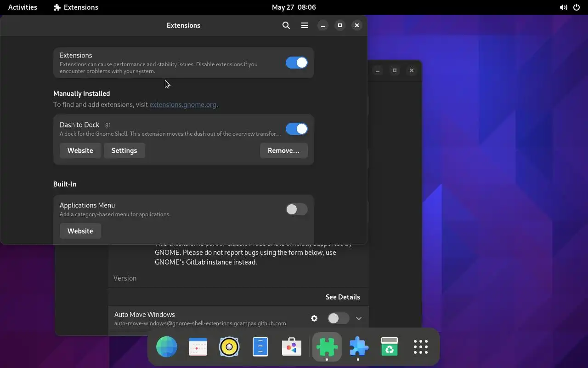The height and width of the screenshot is (368, 588).
Task: Launch the Files cabinet app from dock
Action: pos(260,347)
